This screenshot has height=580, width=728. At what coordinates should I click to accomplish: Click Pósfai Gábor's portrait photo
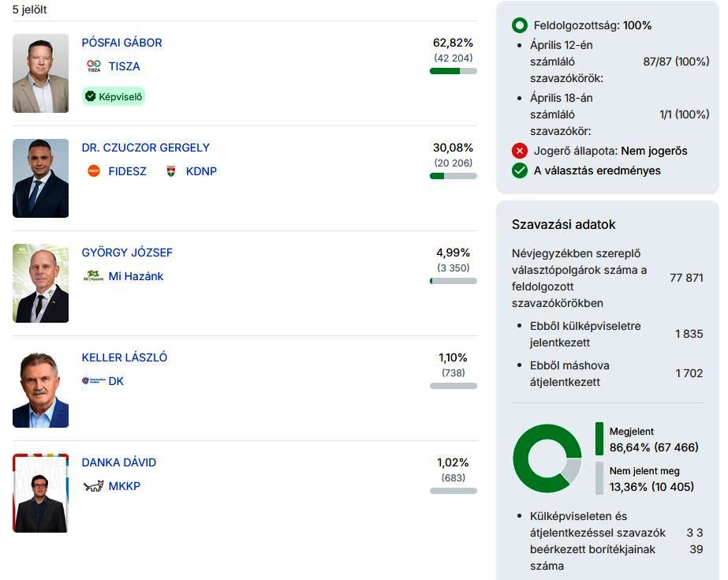click(41, 73)
